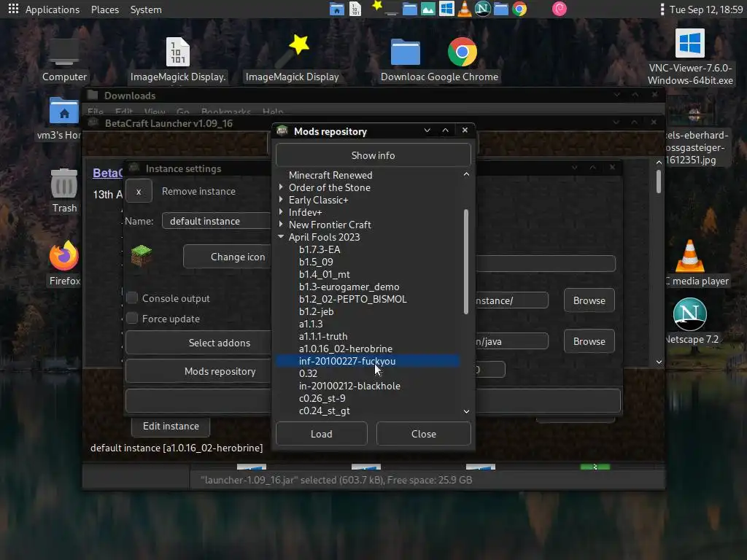This screenshot has height=560, width=747.
Task: Launch VLC from the top panel
Action: coord(465,9)
